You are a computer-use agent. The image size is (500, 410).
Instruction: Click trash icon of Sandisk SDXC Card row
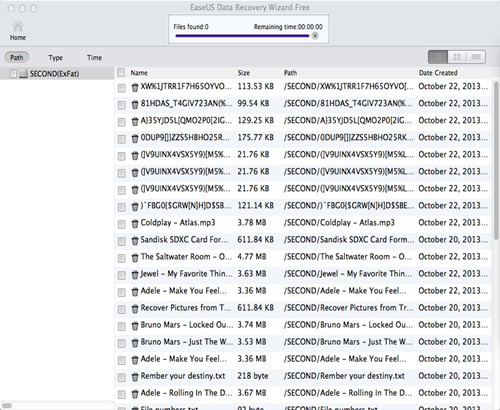pyautogui.click(x=135, y=240)
